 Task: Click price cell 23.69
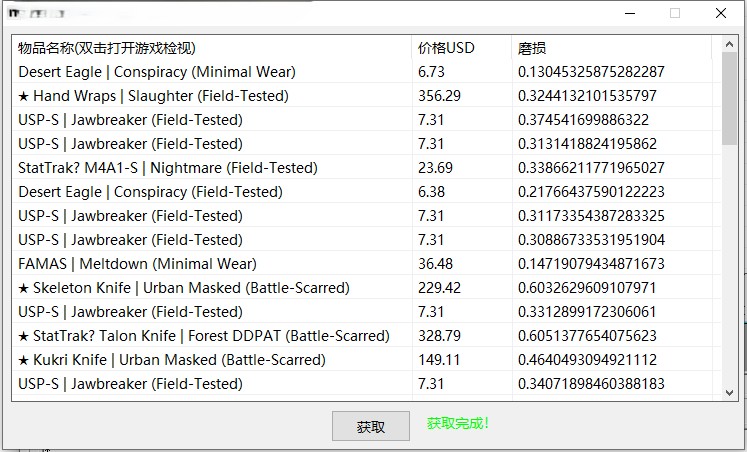coord(435,168)
